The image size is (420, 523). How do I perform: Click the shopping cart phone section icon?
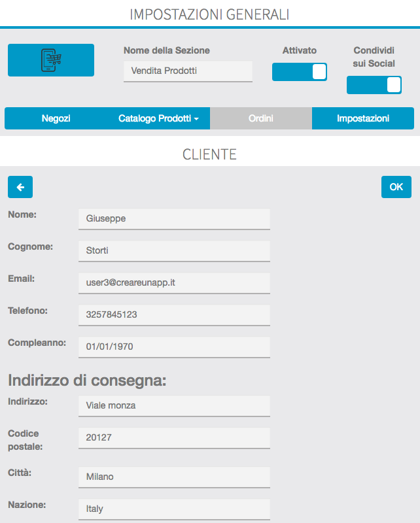(51, 60)
